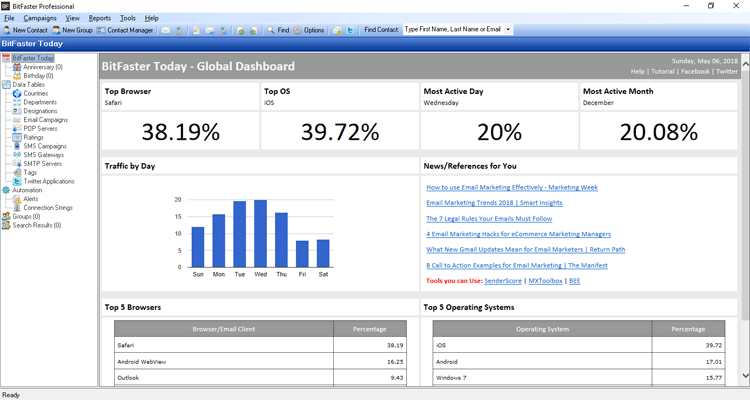Open 'Email Marketing Trends 2018' link
Image resolution: width=750 pixels, height=400 pixels.
pos(494,203)
